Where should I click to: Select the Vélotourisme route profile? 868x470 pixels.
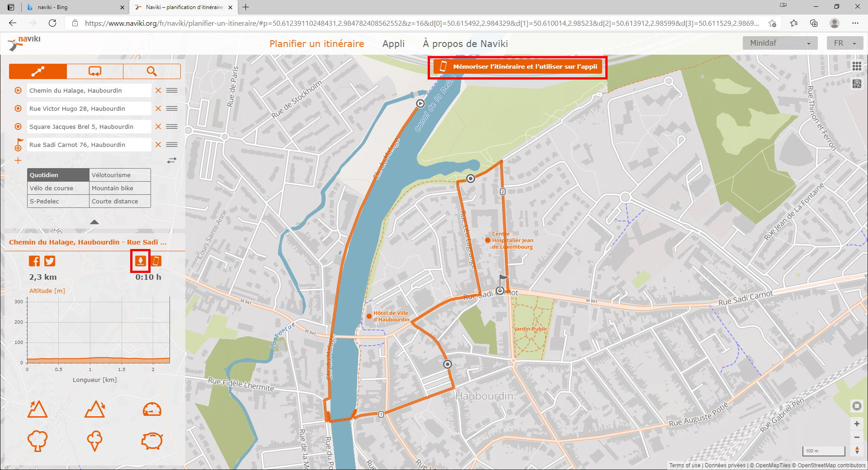[120, 175]
